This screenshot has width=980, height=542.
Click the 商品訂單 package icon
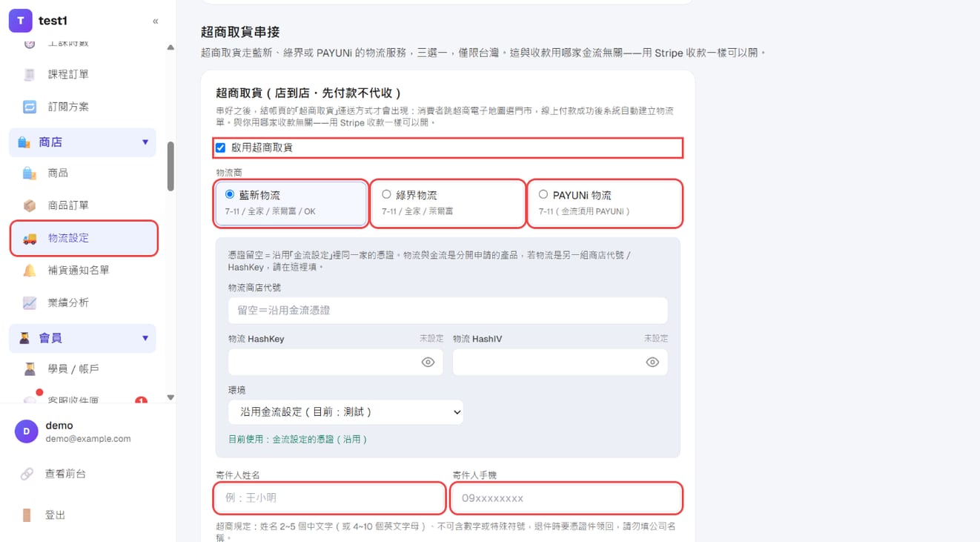coord(30,205)
